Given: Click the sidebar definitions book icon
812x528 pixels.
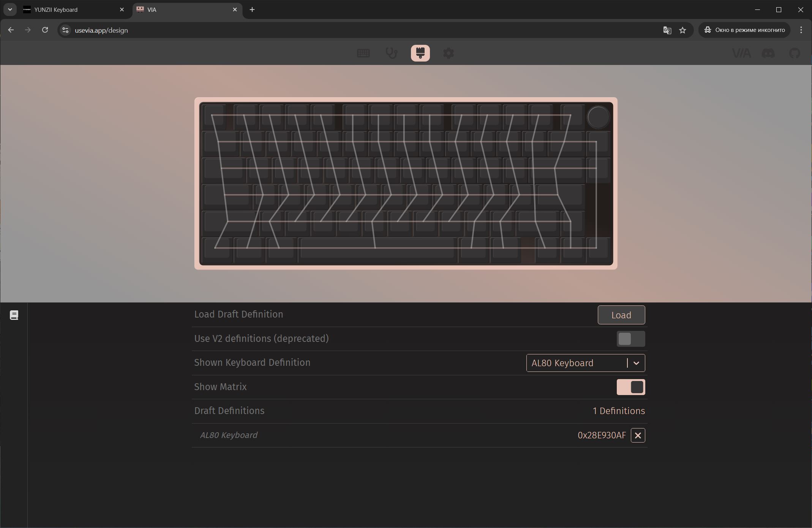Looking at the screenshot, I should pos(14,315).
